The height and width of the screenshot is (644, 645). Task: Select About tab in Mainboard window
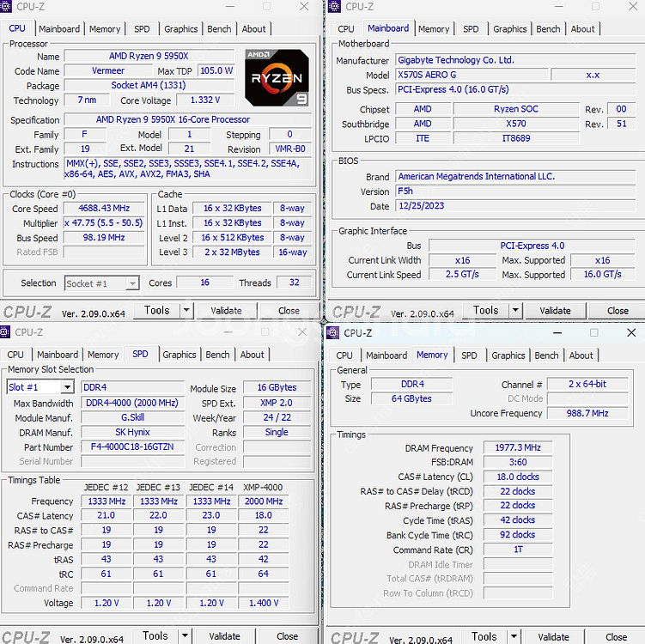coord(582,29)
